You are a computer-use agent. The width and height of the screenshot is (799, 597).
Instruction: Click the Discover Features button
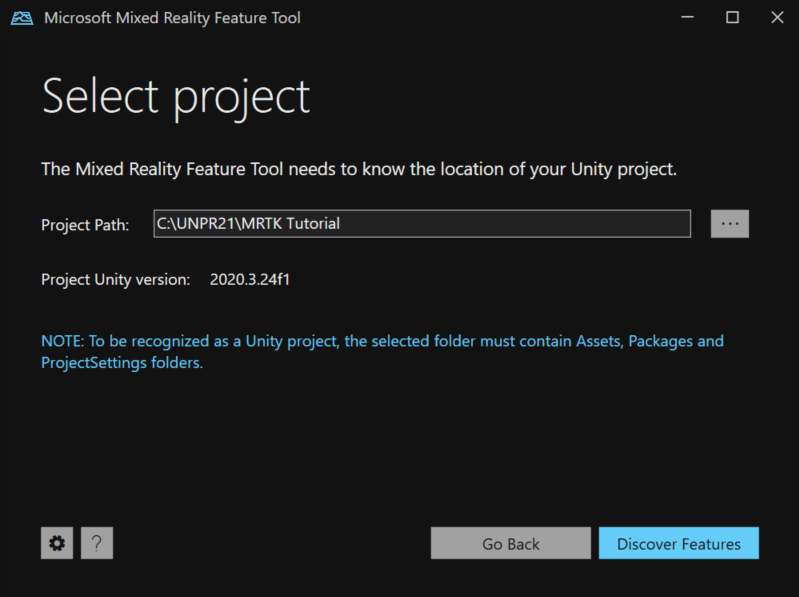[x=678, y=544]
